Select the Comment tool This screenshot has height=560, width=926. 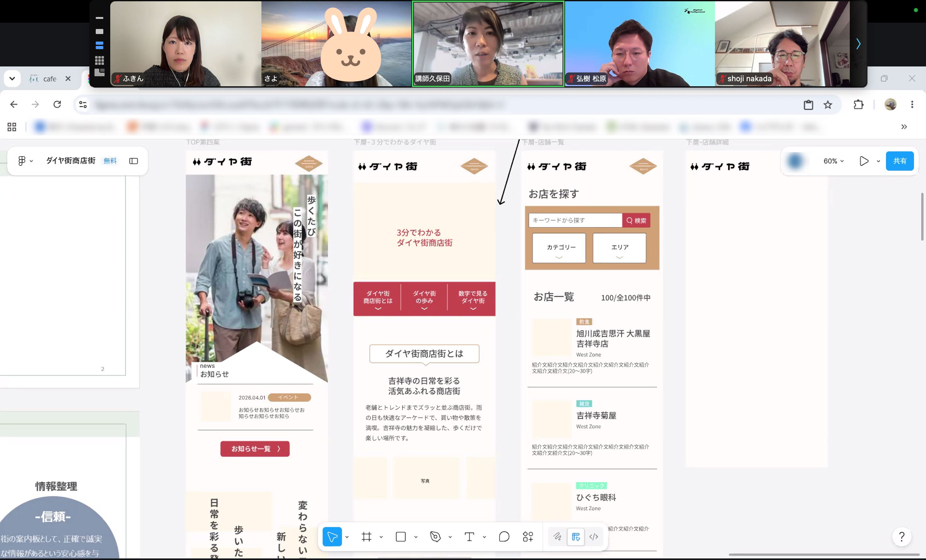tap(504, 537)
